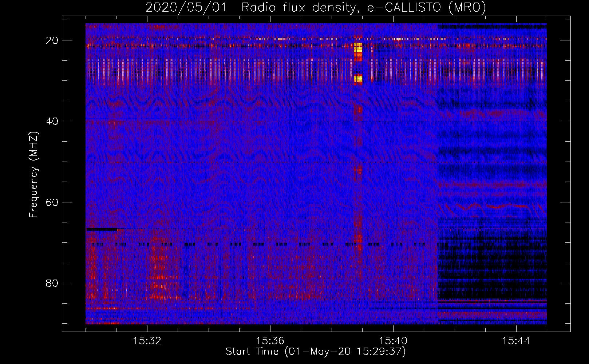Click the '15:36' time tick label
The image size is (589, 364).
point(270,341)
